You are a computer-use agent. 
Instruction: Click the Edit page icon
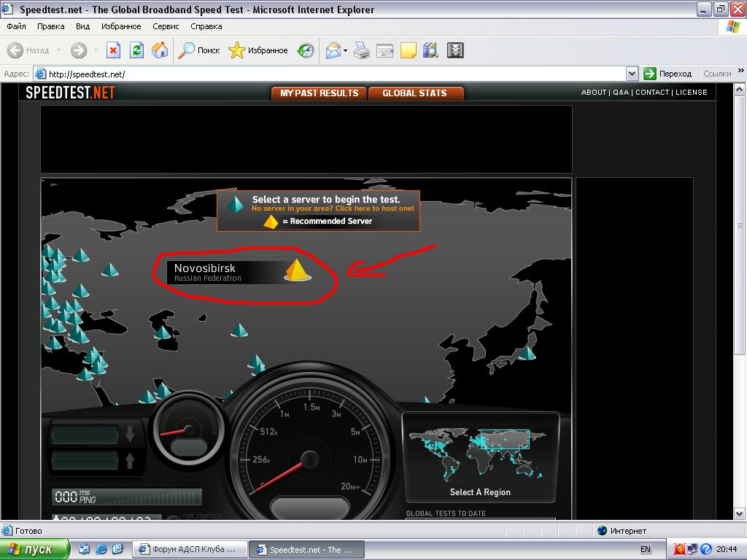[x=385, y=50]
